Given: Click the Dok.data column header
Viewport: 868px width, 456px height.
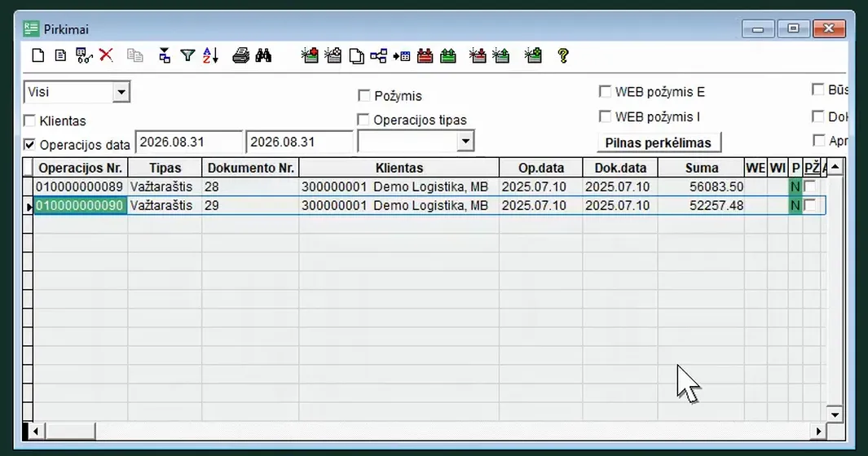Looking at the screenshot, I should tap(620, 168).
